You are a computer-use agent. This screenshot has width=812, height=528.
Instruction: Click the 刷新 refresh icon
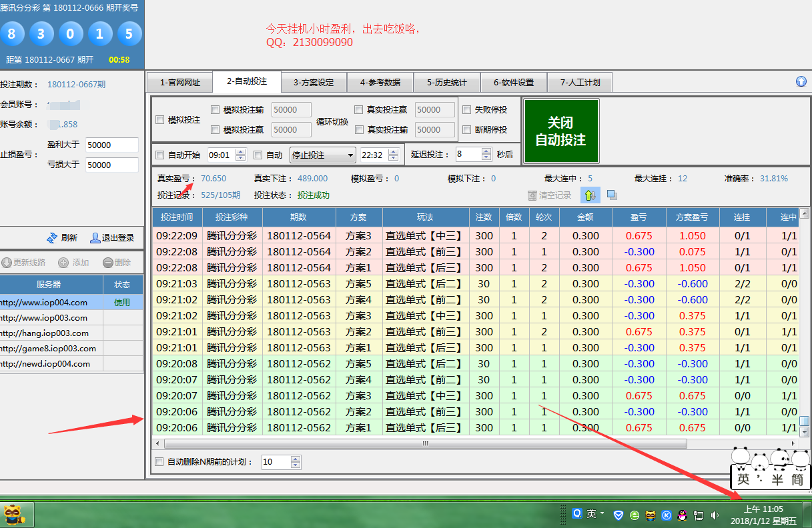[51, 238]
